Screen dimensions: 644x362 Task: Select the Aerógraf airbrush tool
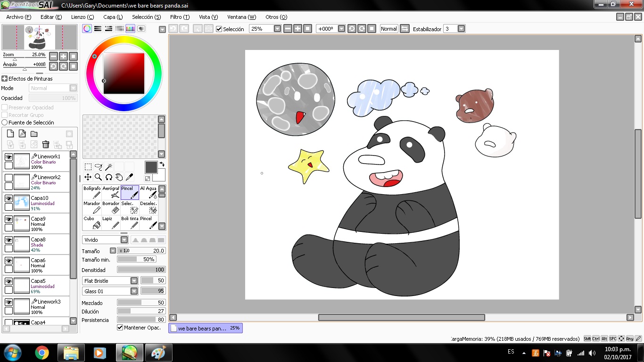pyautogui.click(x=111, y=192)
